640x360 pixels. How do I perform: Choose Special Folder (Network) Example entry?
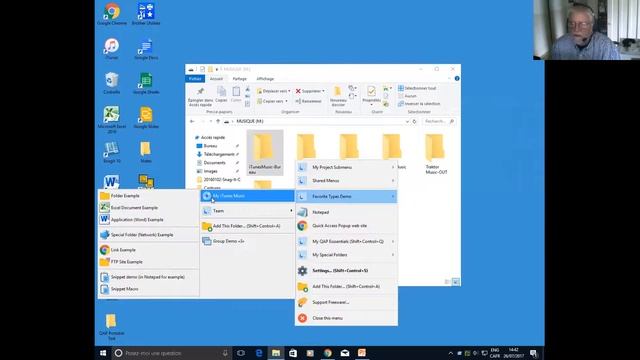tap(149, 235)
